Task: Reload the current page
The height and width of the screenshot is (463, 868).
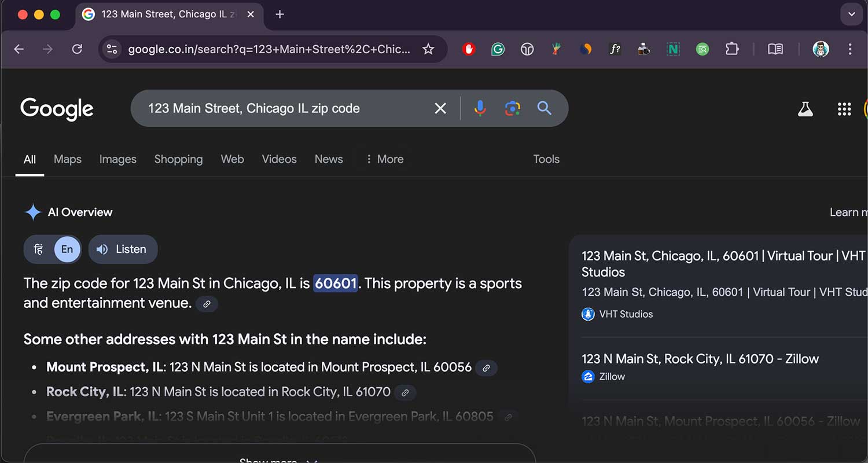Action: point(77,49)
